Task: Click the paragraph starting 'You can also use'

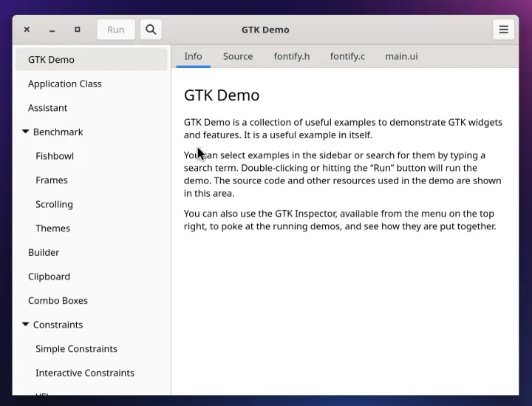Action: coord(340,220)
